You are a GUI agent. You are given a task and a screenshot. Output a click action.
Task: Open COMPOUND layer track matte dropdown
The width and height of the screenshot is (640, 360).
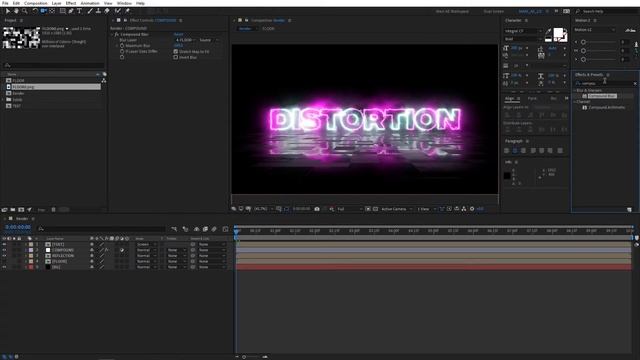[176, 250]
